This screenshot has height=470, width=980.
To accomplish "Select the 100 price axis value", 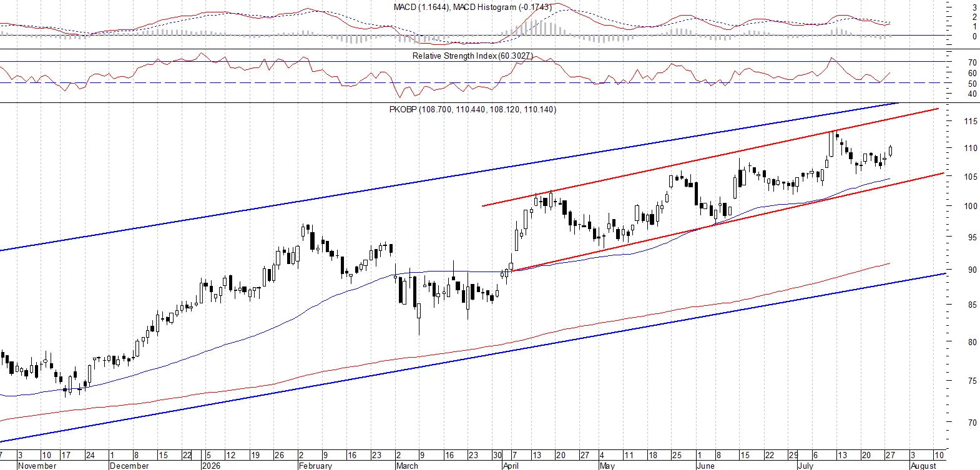I will click(x=971, y=206).
